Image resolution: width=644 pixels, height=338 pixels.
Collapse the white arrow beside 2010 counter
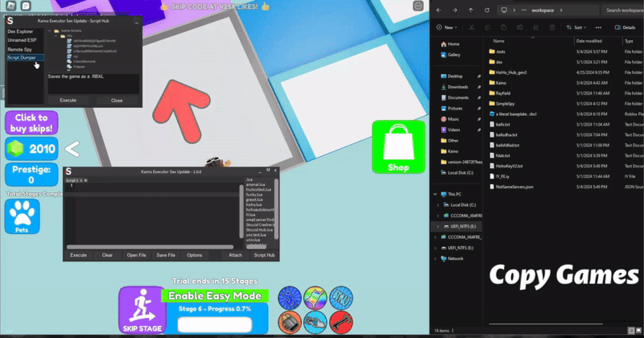72,149
